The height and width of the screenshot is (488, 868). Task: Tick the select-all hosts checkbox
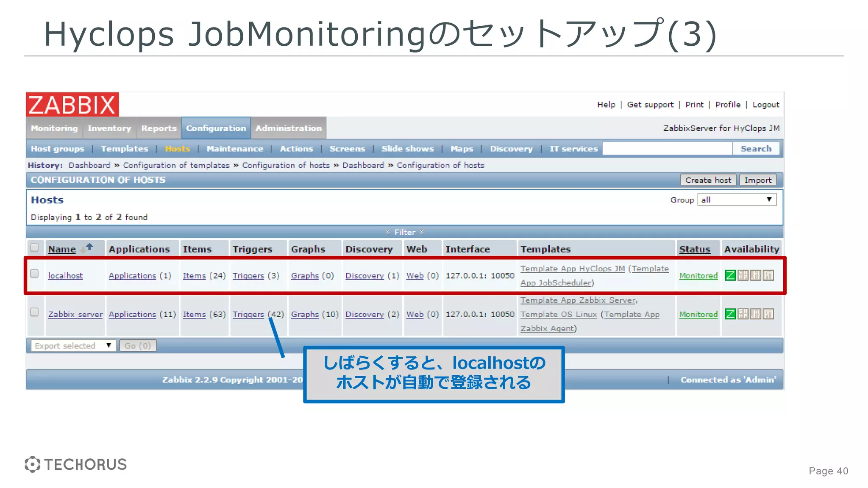tap(34, 248)
